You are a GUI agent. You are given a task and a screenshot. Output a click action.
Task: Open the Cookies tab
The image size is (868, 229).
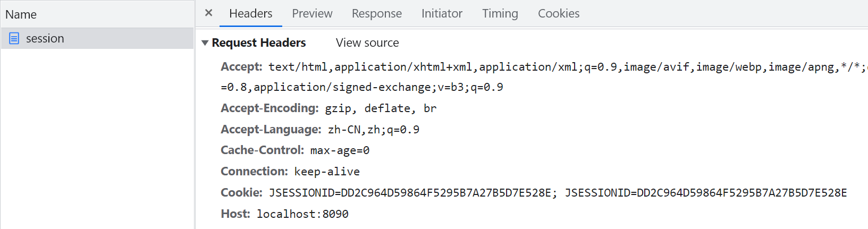click(x=558, y=14)
